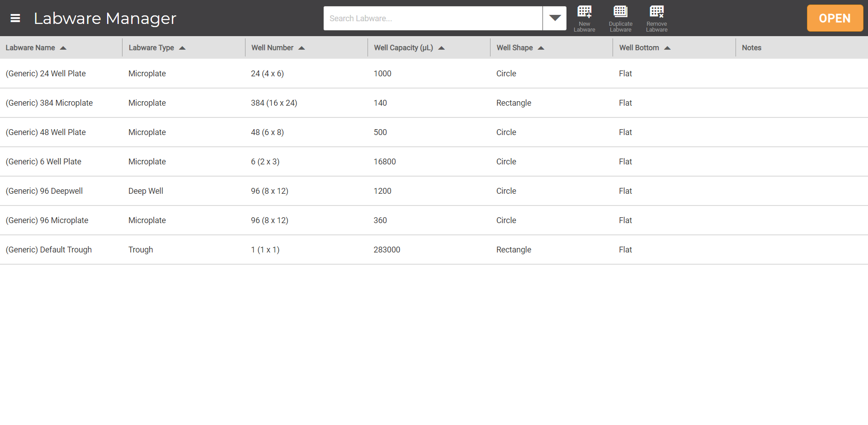Image resolution: width=868 pixels, height=425 pixels.
Task: Sort by the Well Capacity column arrow
Action: pyautogui.click(x=442, y=47)
